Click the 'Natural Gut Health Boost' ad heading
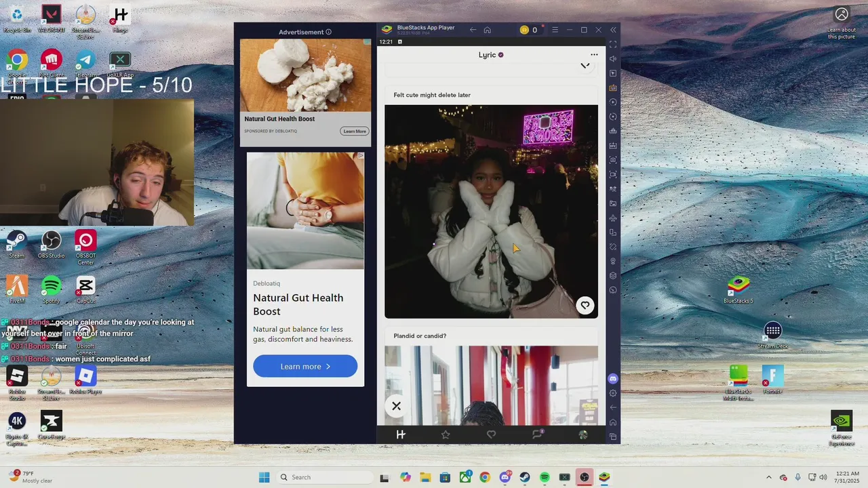The image size is (868, 488). pos(298,304)
